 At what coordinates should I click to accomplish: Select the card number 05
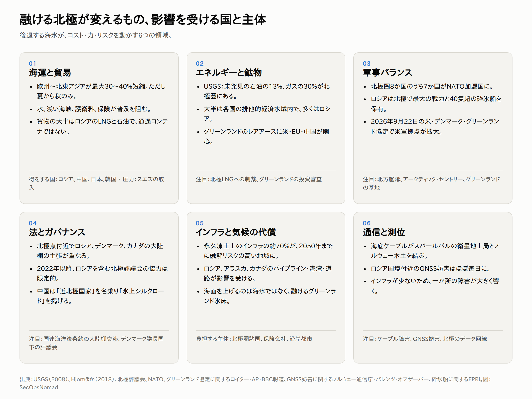200,223
